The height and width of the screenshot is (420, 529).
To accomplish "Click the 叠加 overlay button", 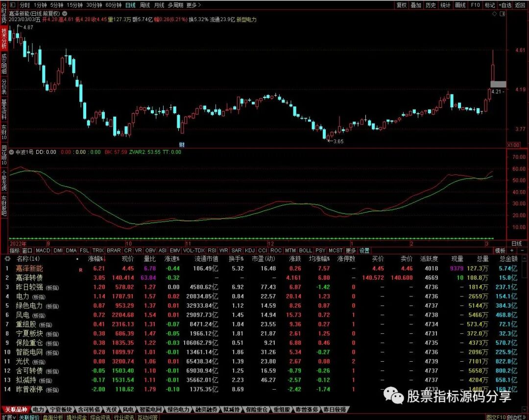I will click(416, 5).
